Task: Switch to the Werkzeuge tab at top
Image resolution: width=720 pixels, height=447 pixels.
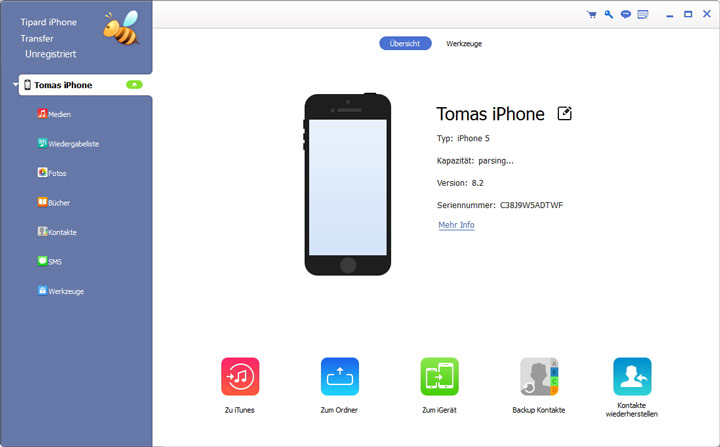Action: tap(464, 44)
